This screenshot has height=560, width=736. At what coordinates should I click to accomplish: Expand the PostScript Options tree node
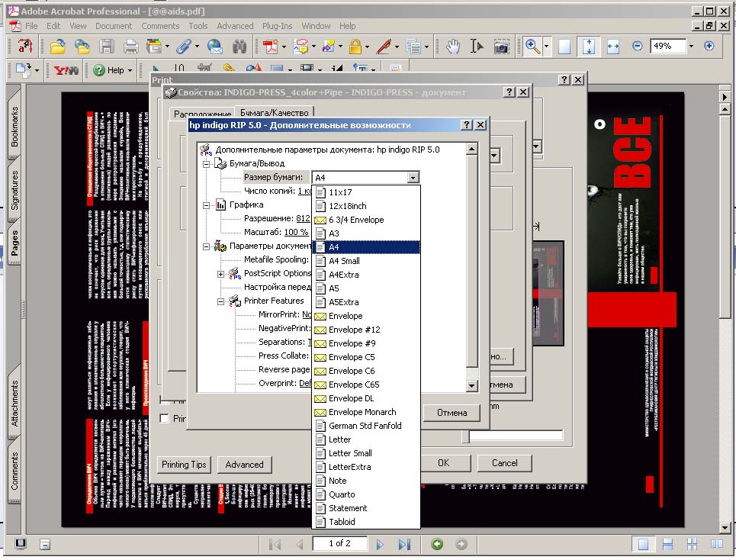click(220, 274)
